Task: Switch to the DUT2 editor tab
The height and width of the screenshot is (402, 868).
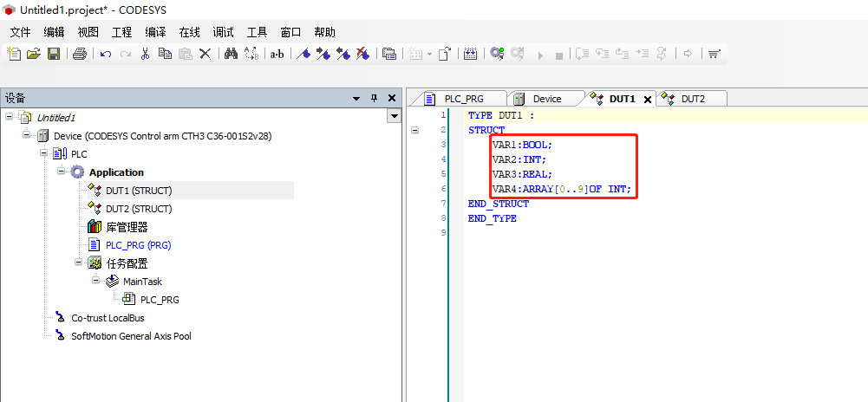Action: click(691, 99)
